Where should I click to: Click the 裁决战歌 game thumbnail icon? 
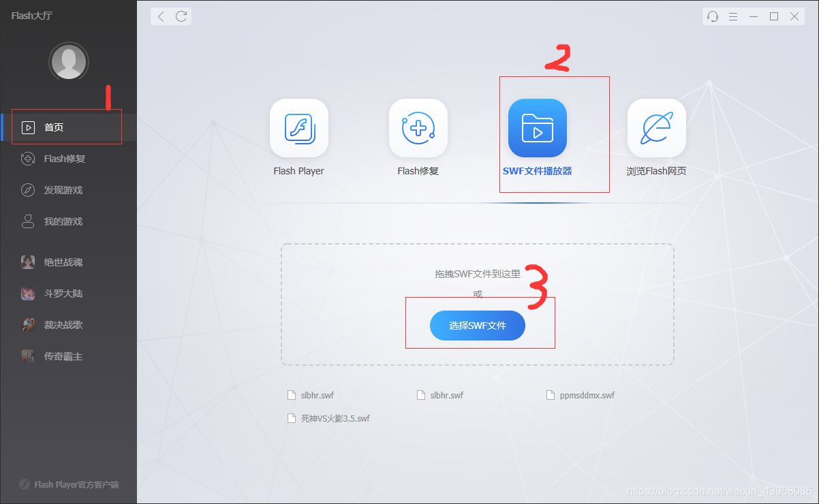pos(28,325)
